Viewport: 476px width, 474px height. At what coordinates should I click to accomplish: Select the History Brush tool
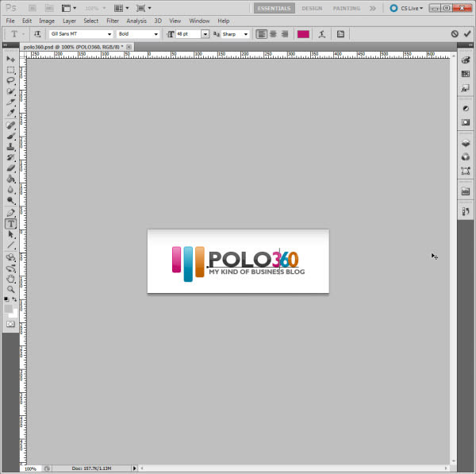[x=10, y=157]
